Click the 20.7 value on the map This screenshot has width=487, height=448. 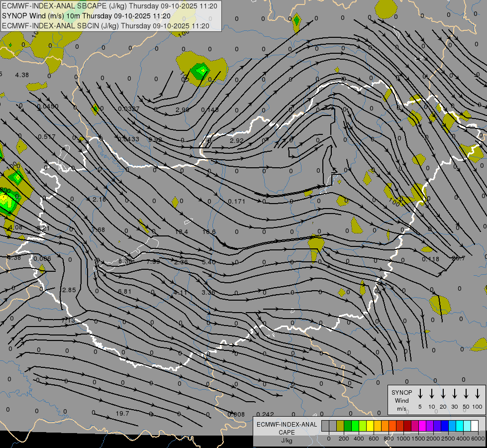[459, 258]
